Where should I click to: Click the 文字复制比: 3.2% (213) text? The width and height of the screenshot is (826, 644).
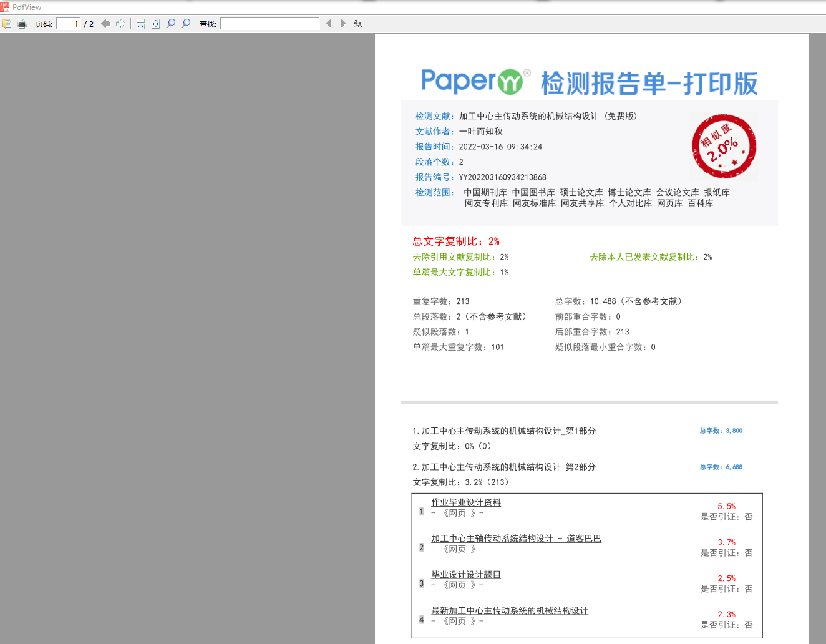pyautogui.click(x=460, y=482)
